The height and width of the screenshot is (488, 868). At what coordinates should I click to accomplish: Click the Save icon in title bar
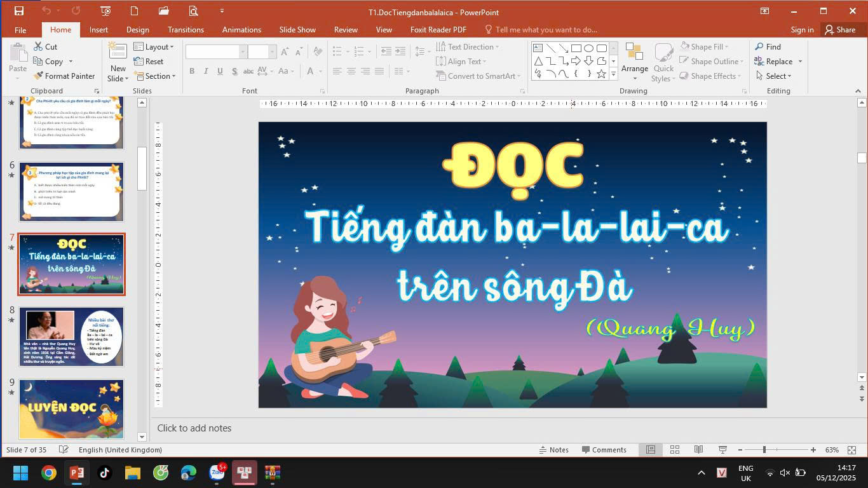(19, 11)
